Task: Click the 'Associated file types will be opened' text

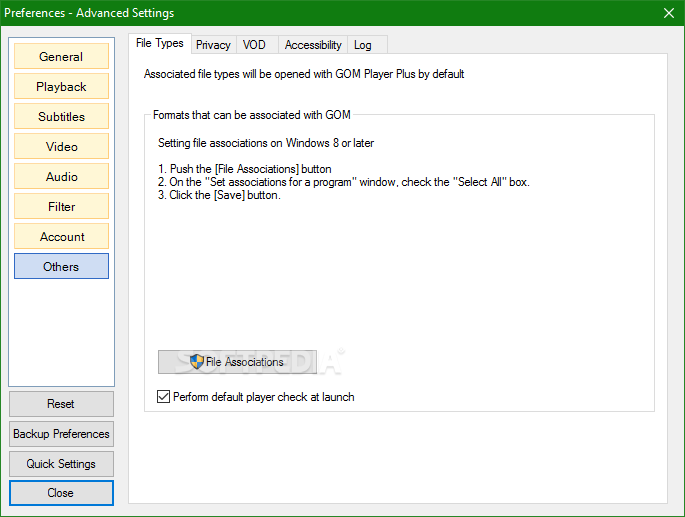Action: tap(304, 74)
